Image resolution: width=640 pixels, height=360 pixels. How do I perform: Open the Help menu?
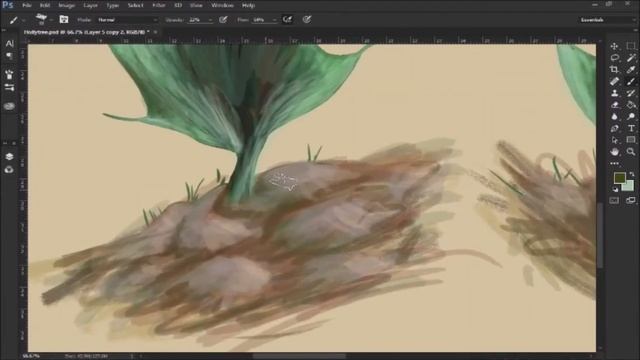[x=248, y=6]
